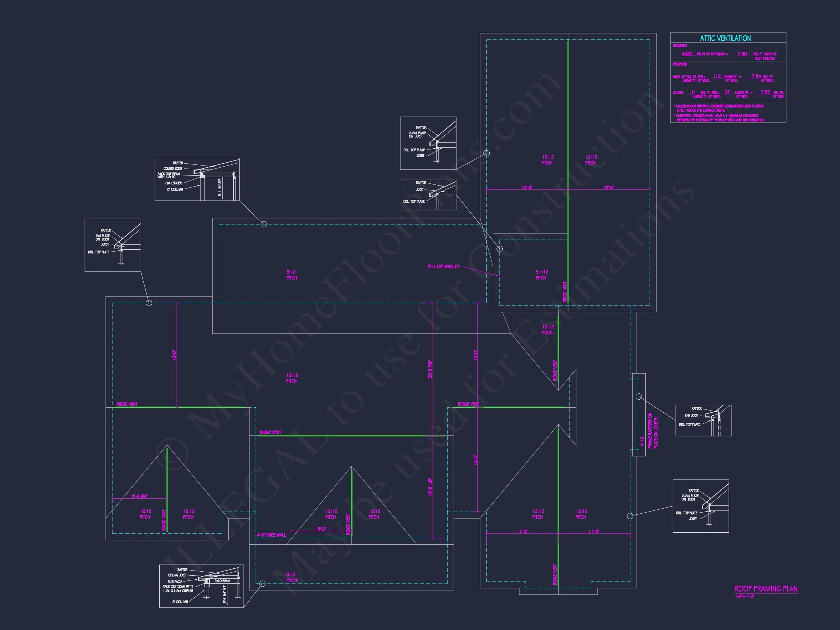Click callout circle at bottom porch roof corner

(x=262, y=584)
